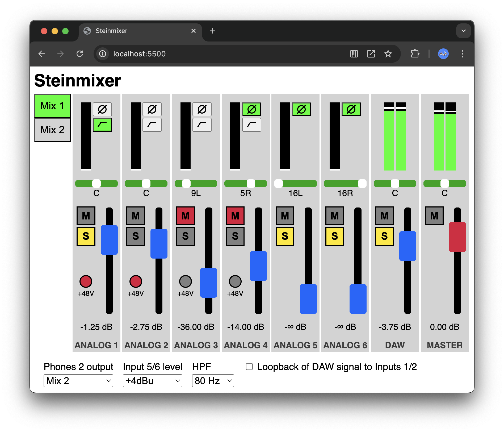504x432 pixels.
Task: Unsolo the ANALOG 6 channel
Action: (x=335, y=236)
